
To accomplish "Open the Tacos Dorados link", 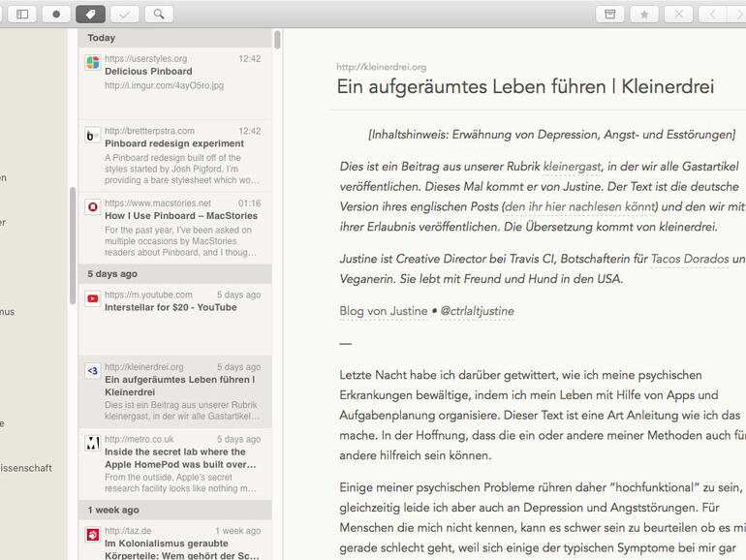I will [690, 259].
